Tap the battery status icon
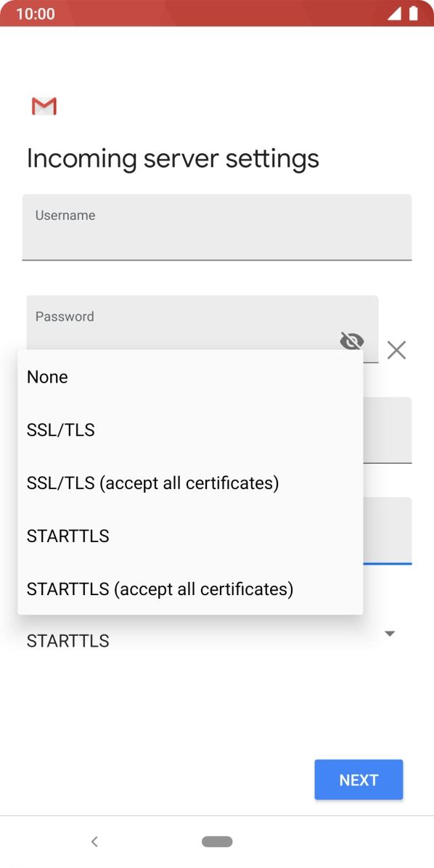 [415, 14]
